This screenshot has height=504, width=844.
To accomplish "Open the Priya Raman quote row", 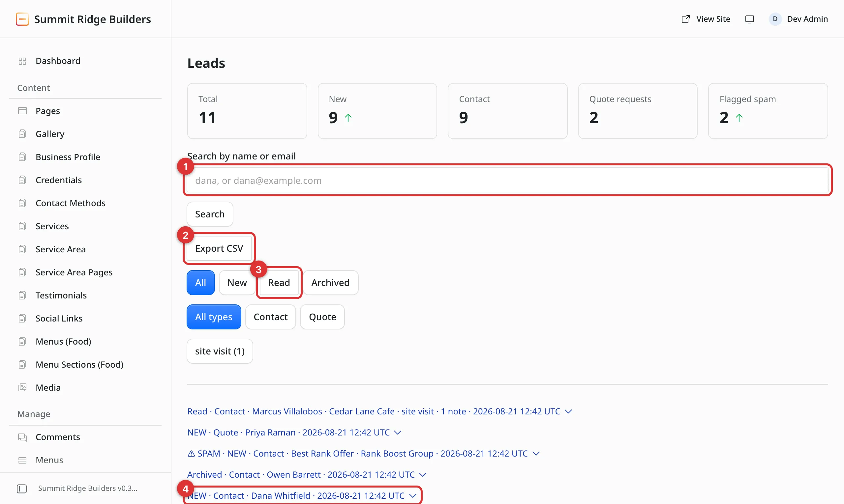I will click(x=294, y=433).
